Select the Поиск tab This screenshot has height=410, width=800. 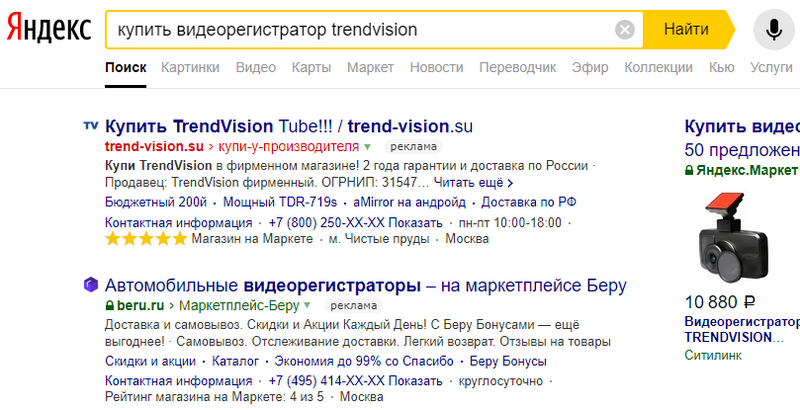(x=126, y=67)
